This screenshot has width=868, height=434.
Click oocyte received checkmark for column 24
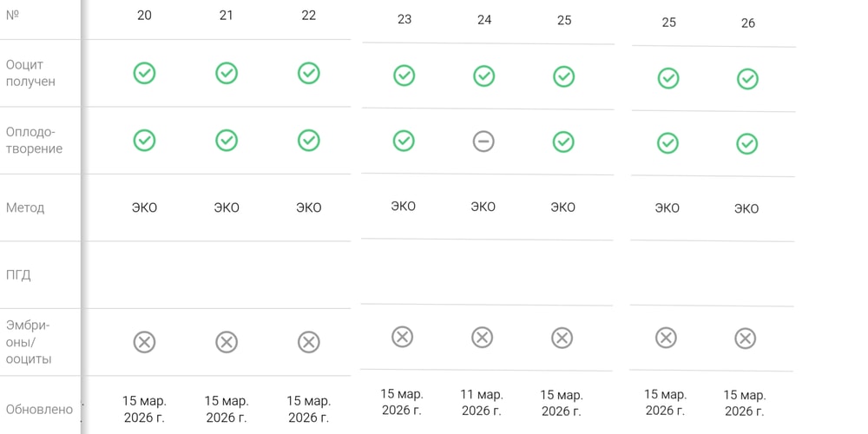coord(483,76)
